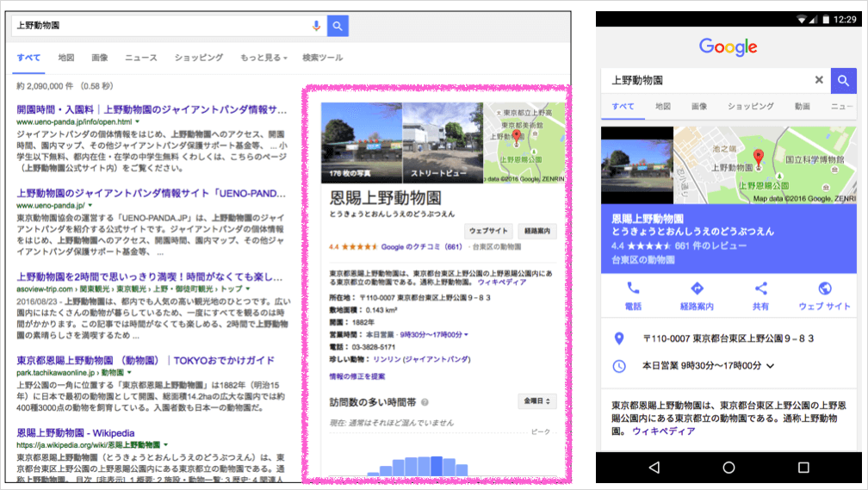Open the TOKYOおでかけガイド result

click(146, 361)
